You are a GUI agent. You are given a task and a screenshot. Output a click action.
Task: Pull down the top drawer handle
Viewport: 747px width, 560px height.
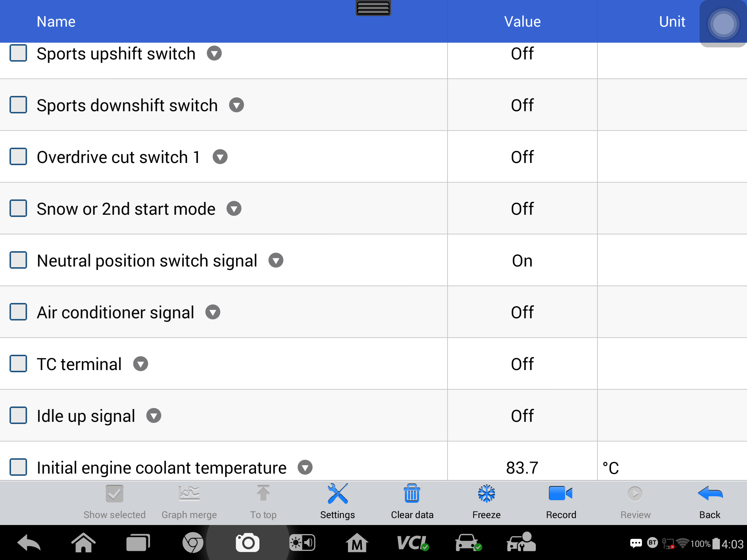pos(373,8)
